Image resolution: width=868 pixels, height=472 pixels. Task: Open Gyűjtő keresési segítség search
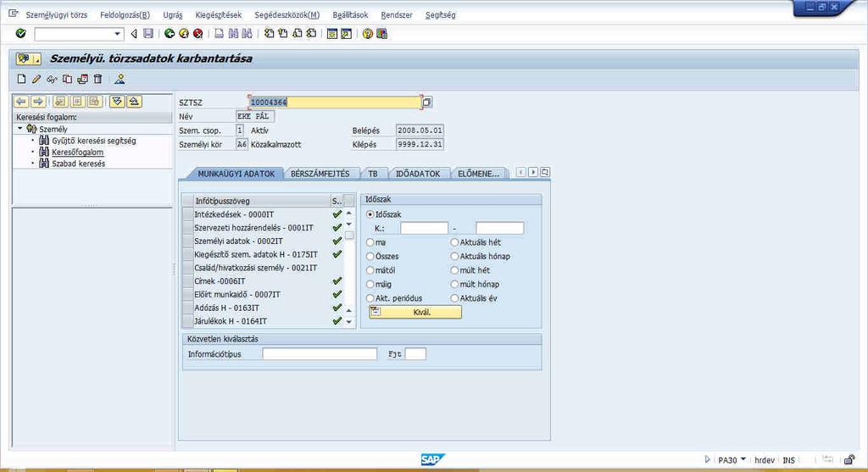pyautogui.click(x=93, y=141)
